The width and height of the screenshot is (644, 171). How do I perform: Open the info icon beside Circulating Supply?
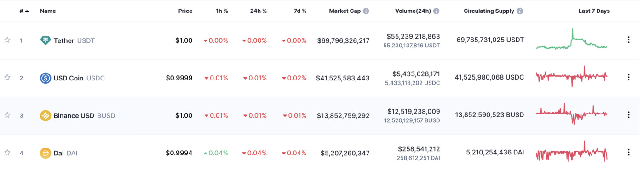(520, 11)
